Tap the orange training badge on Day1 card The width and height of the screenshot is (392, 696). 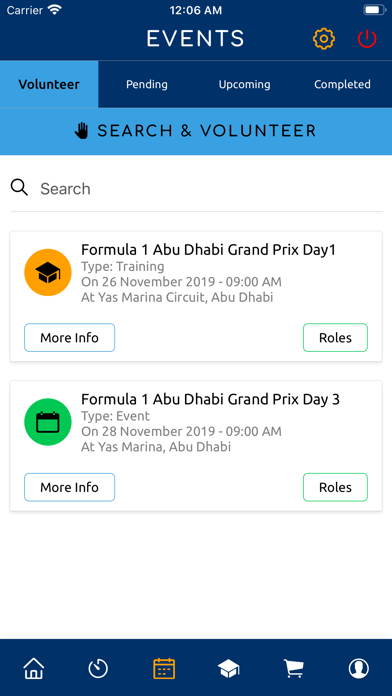(x=48, y=273)
